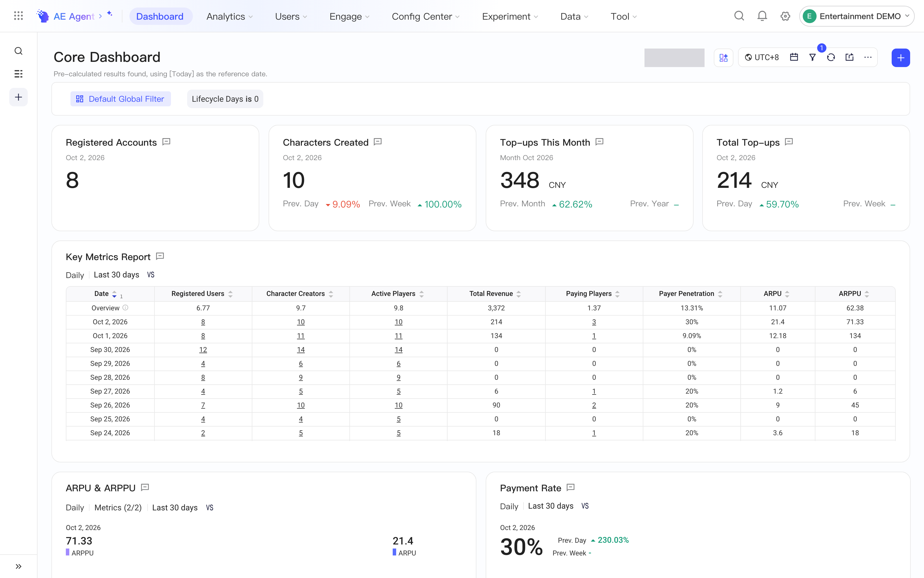
Task: Open the app grid launcher icon
Action: (x=18, y=16)
